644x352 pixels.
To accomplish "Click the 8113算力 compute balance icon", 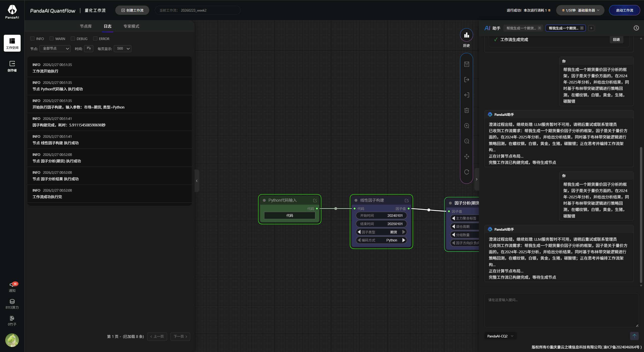I will (x=12, y=304).
